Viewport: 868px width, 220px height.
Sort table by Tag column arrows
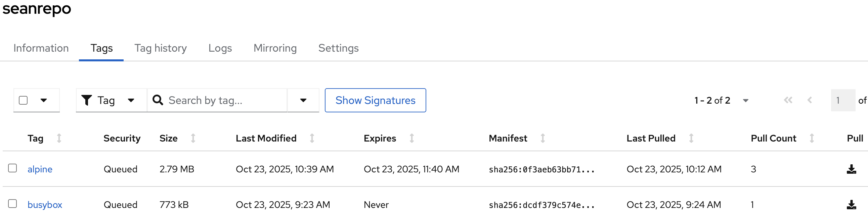pyautogui.click(x=59, y=138)
